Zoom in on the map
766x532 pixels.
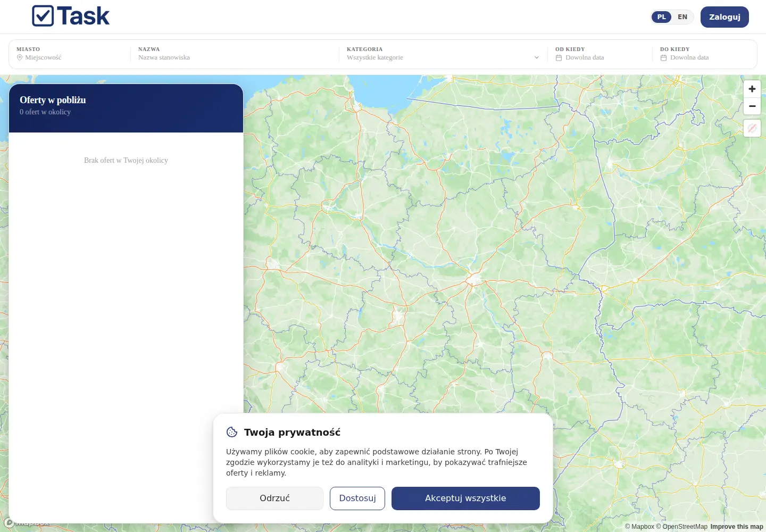[752, 89]
